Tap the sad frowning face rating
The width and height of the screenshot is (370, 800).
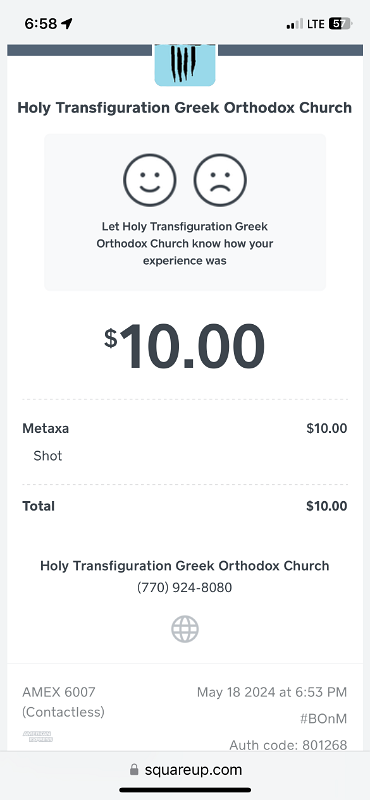point(220,180)
